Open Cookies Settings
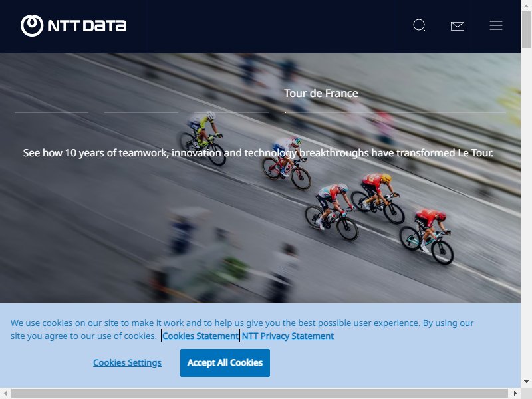This screenshot has width=532, height=399. (x=127, y=362)
